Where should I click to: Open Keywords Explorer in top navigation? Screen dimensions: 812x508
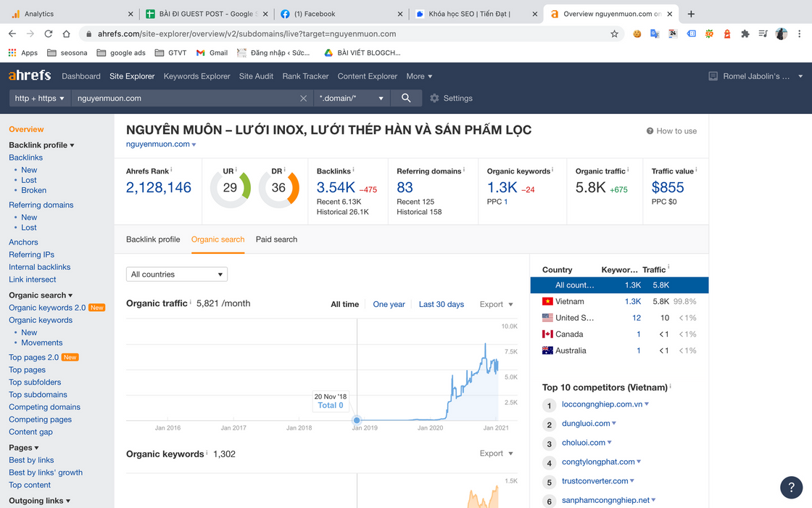pos(196,76)
